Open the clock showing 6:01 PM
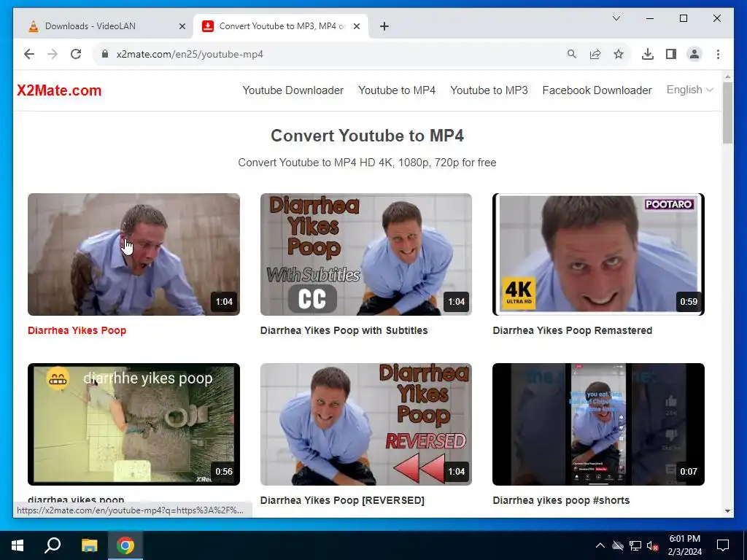Screen dimensions: 747x560 [x=684, y=545]
